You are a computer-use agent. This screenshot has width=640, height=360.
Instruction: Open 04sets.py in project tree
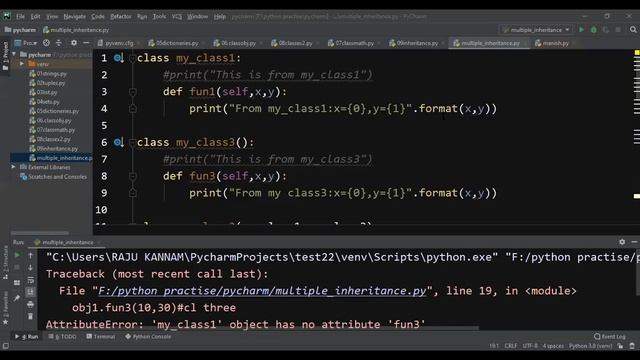48,102
